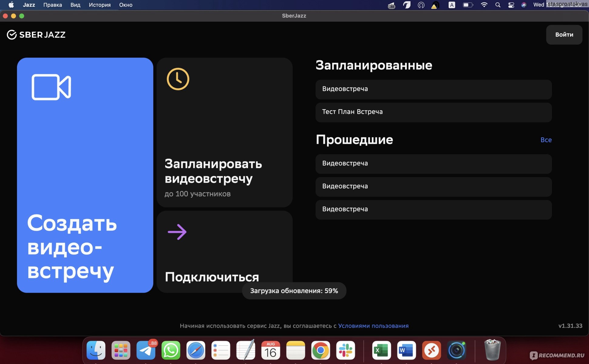Open Calendar showing AUG 16
The width and height of the screenshot is (589, 364).
click(x=271, y=350)
